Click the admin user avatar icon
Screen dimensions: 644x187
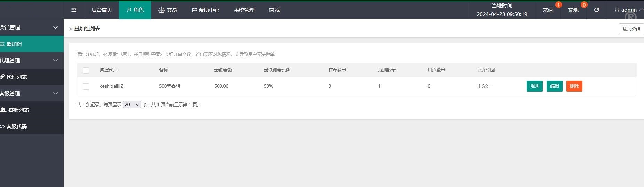[x=617, y=10]
